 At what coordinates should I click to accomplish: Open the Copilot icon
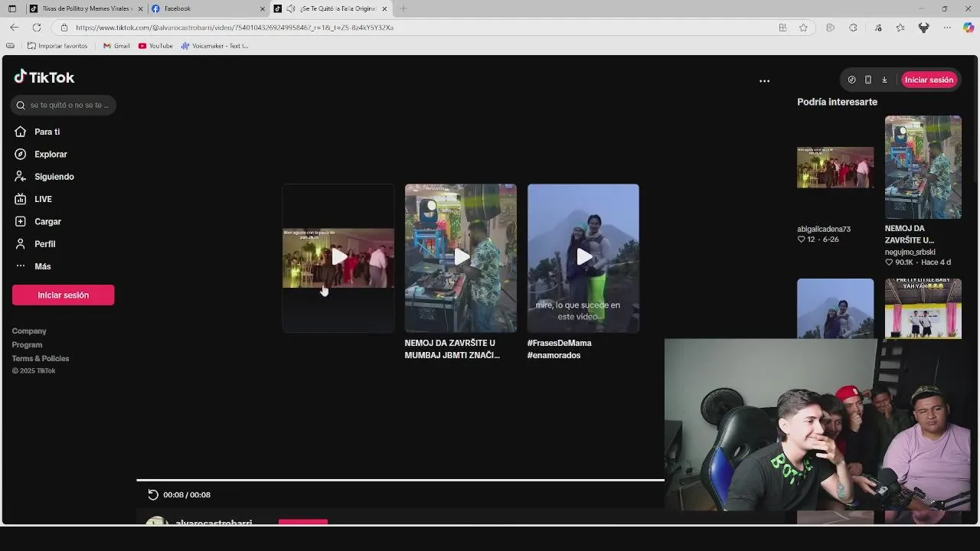click(x=969, y=28)
